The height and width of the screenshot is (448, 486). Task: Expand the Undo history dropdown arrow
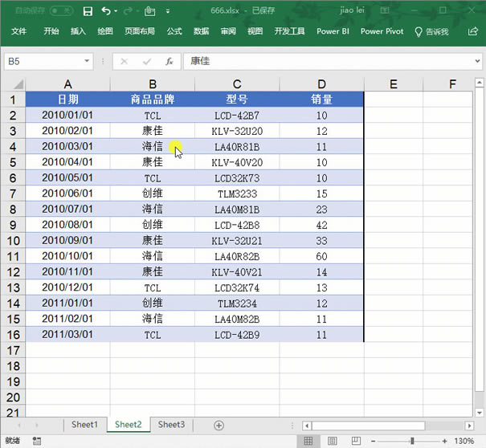click(116, 11)
